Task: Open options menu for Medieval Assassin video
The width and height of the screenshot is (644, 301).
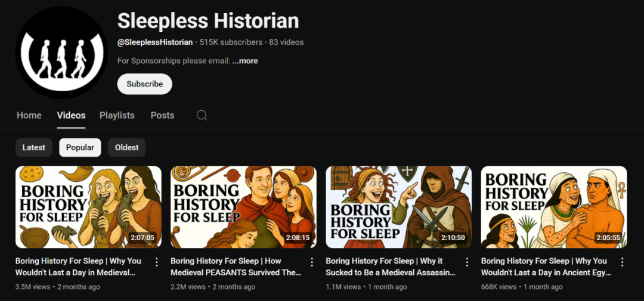Action: pyautogui.click(x=467, y=262)
